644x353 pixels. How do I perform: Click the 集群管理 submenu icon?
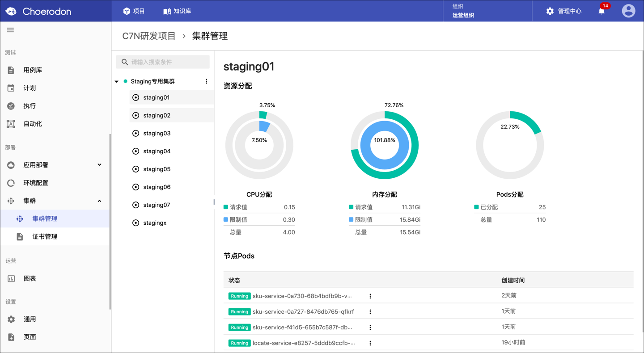pos(20,219)
